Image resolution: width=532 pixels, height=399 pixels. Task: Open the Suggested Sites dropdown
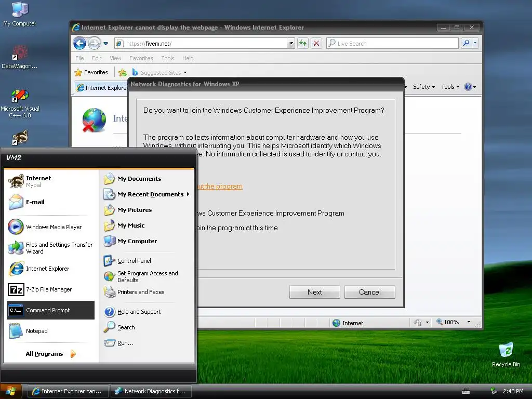pyautogui.click(x=159, y=72)
